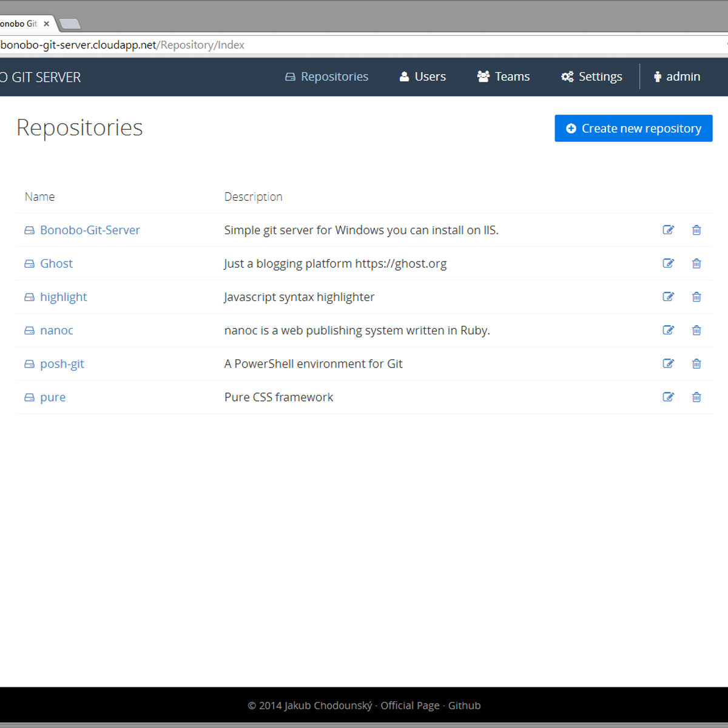Screen dimensions: 728x728
Task: Click the Description column header
Action: click(253, 197)
